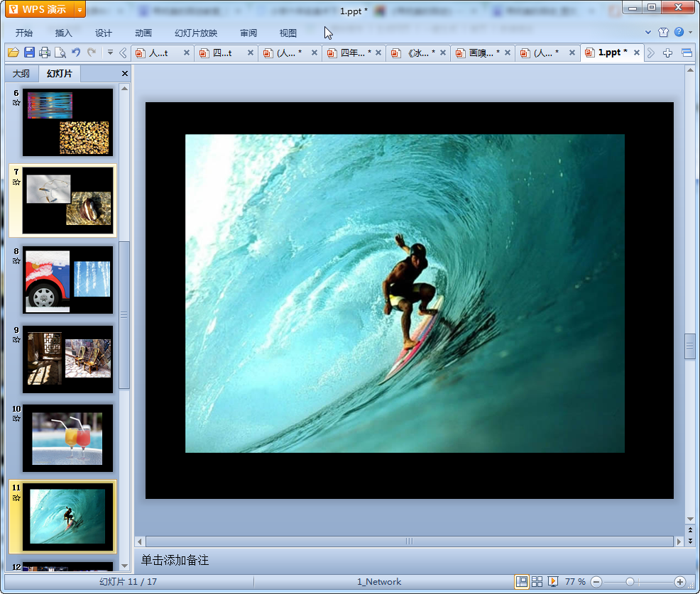Close the slide thumbnail panel

125,73
